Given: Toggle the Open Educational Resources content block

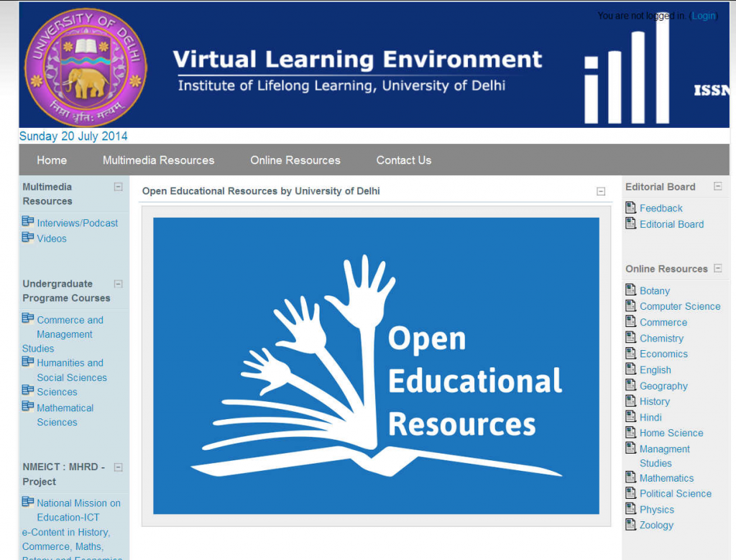Looking at the screenshot, I should click(601, 191).
